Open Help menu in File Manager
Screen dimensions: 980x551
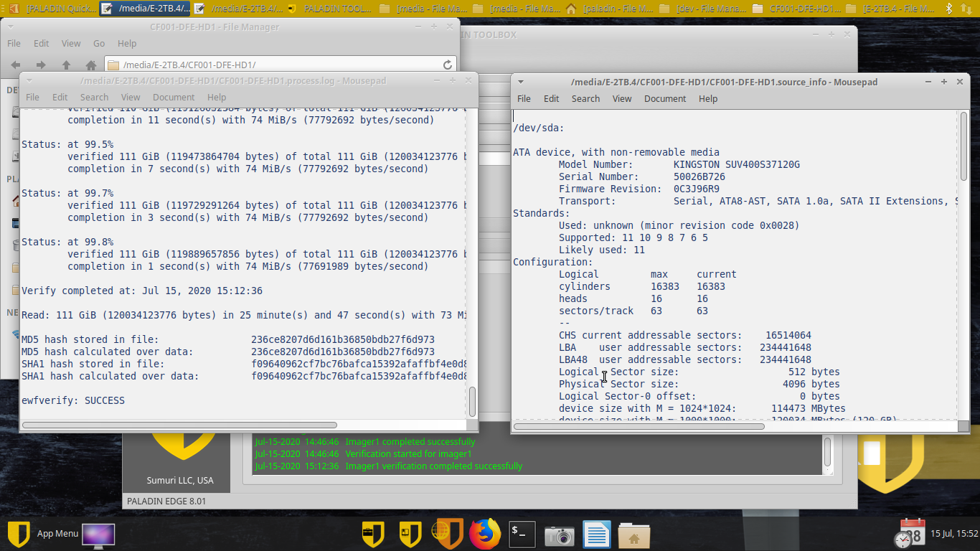tap(127, 43)
